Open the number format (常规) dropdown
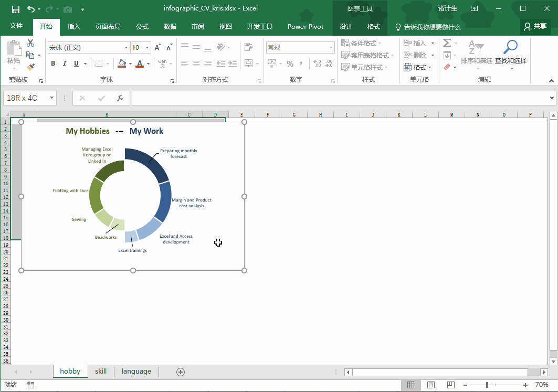The image size is (558, 392). coord(331,47)
